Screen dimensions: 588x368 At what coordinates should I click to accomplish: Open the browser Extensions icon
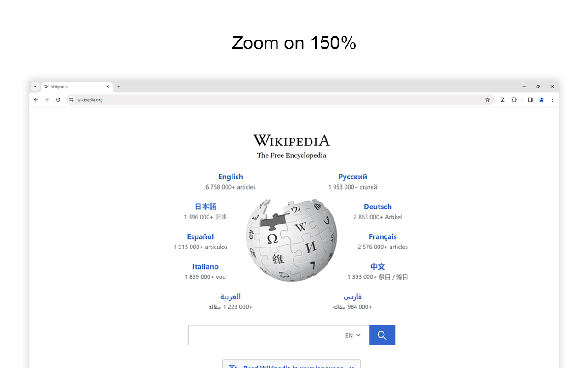coord(514,99)
